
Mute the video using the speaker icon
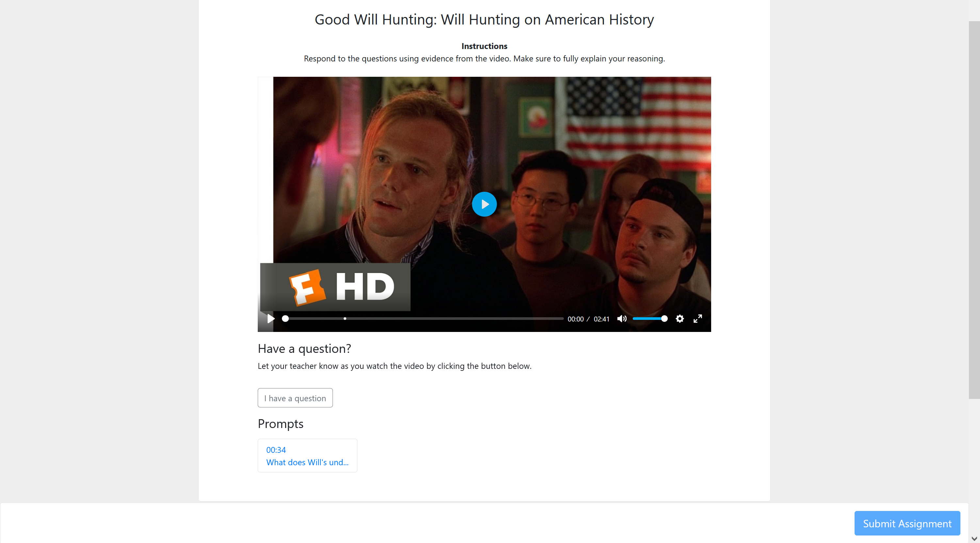click(621, 319)
